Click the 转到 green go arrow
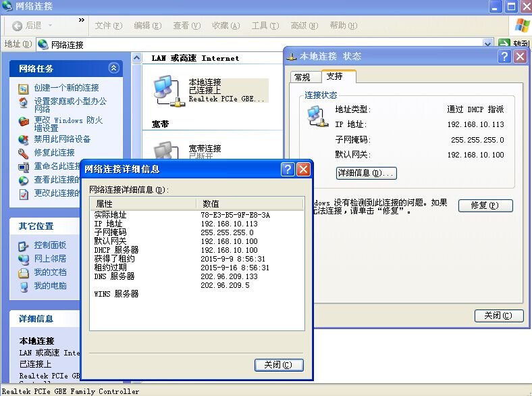 (x=504, y=44)
